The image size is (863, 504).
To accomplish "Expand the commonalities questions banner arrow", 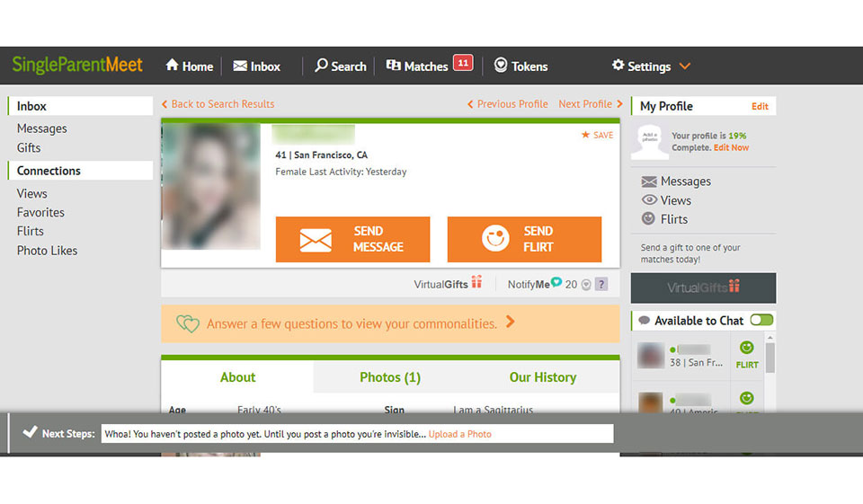I will tap(511, 322).
